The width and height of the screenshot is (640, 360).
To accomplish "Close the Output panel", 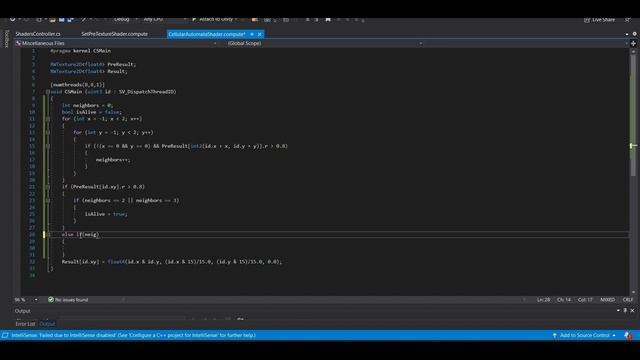I will point(633,311).
